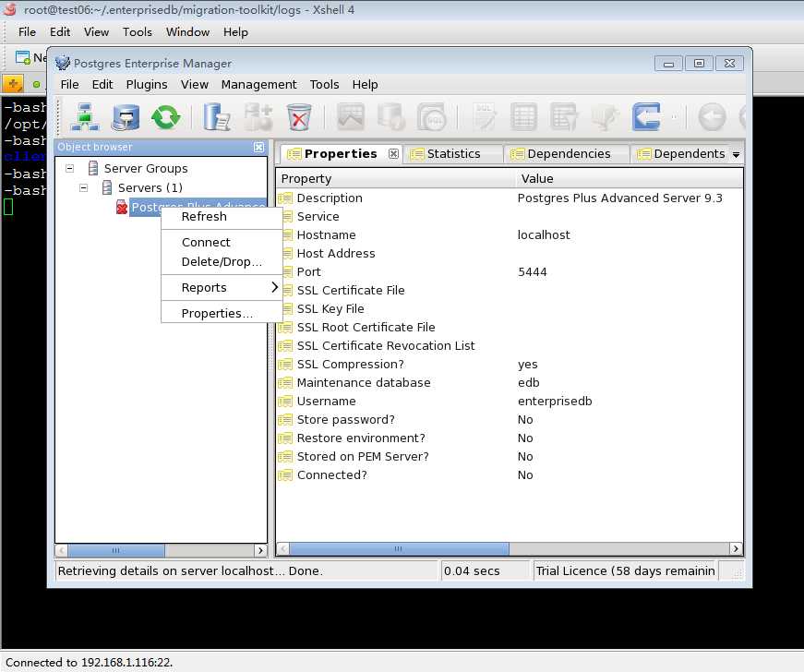Click the properties pane horizontal scrollbar thumb
Viewport: 804px width, 672px height.
[399, 548]
